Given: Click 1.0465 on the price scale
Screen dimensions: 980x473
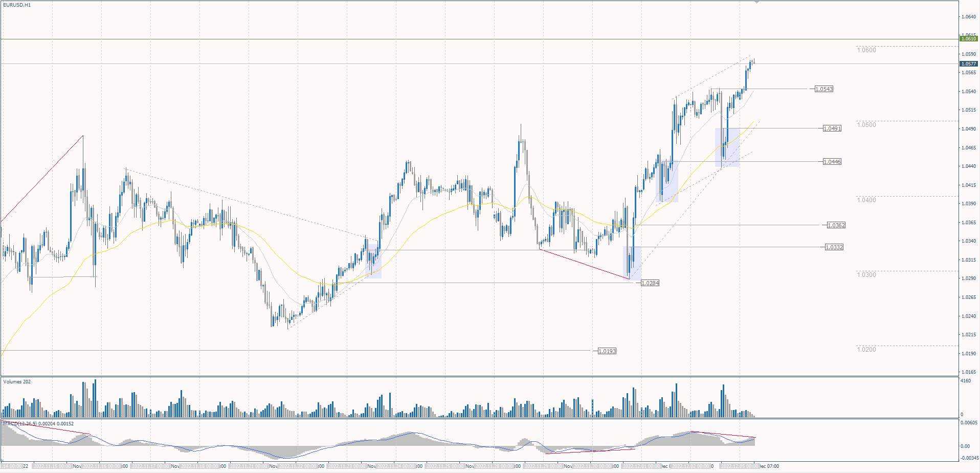Looking at the screenshot, I should coord(968,148).
